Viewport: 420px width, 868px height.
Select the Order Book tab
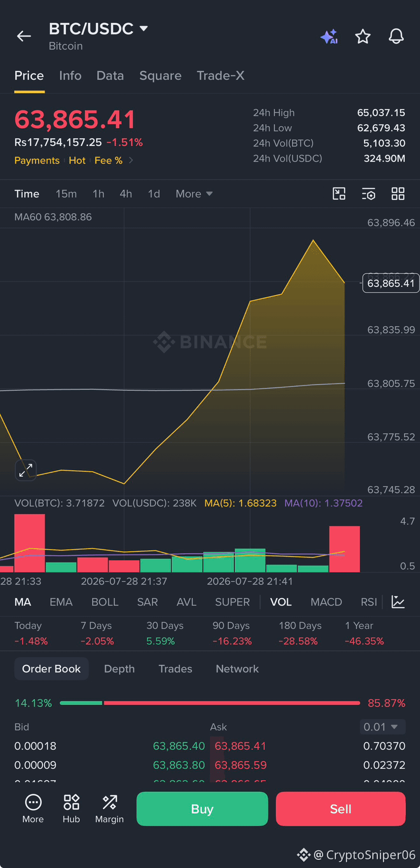pos(51,669)
